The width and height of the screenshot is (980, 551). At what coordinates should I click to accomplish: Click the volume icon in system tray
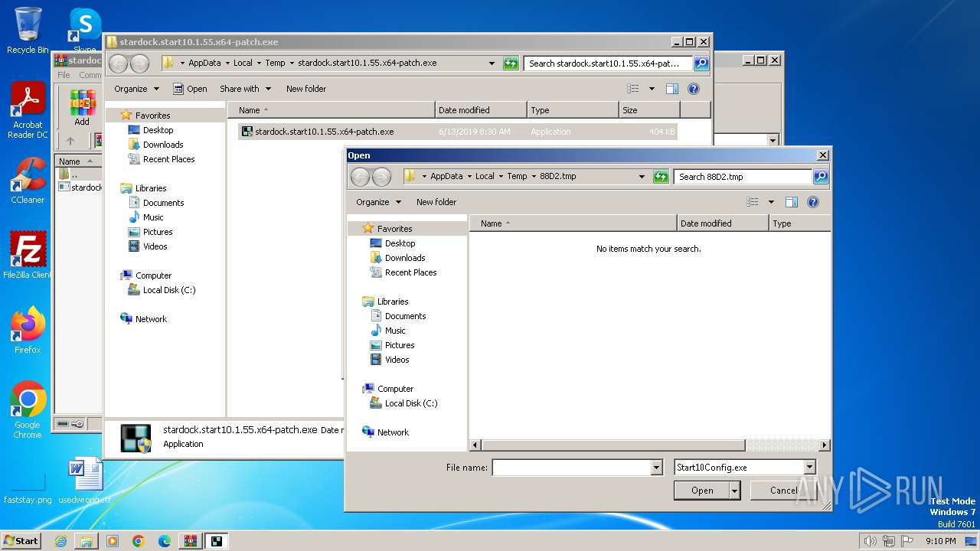click(x=870, y=541)
